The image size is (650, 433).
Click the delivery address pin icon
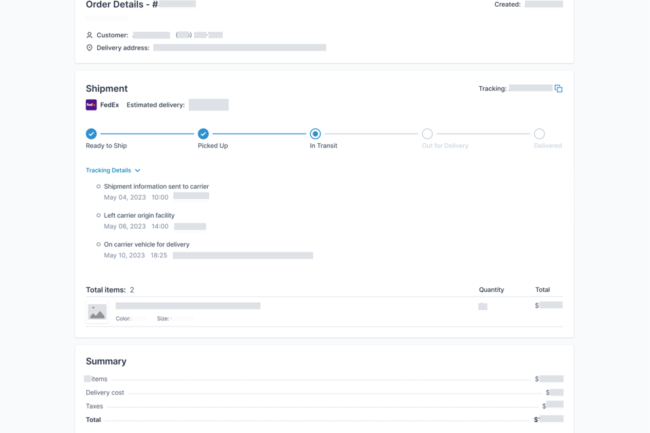coord(89,47)
